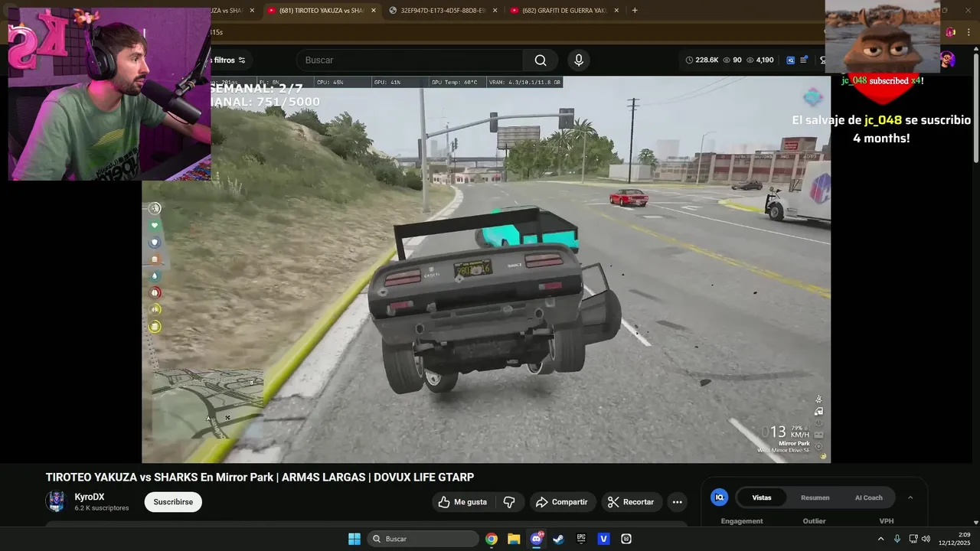Click the Suscribirse button

(173, 502)
